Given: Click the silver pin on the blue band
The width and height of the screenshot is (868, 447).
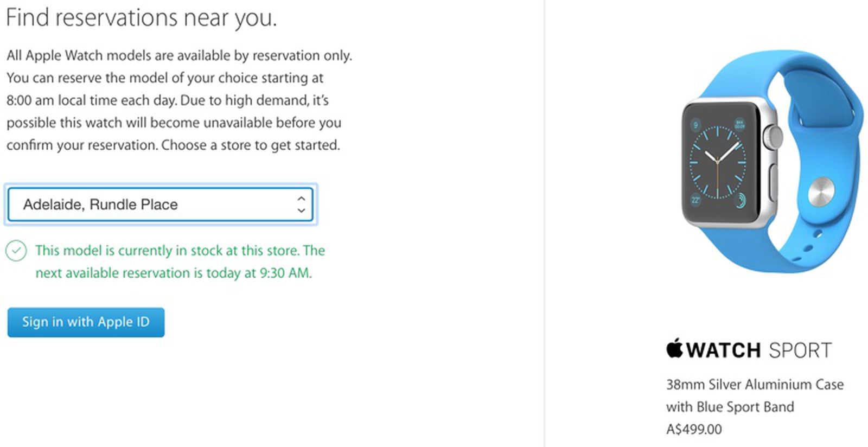Looking at the screenshot, I should click(822, 191).
